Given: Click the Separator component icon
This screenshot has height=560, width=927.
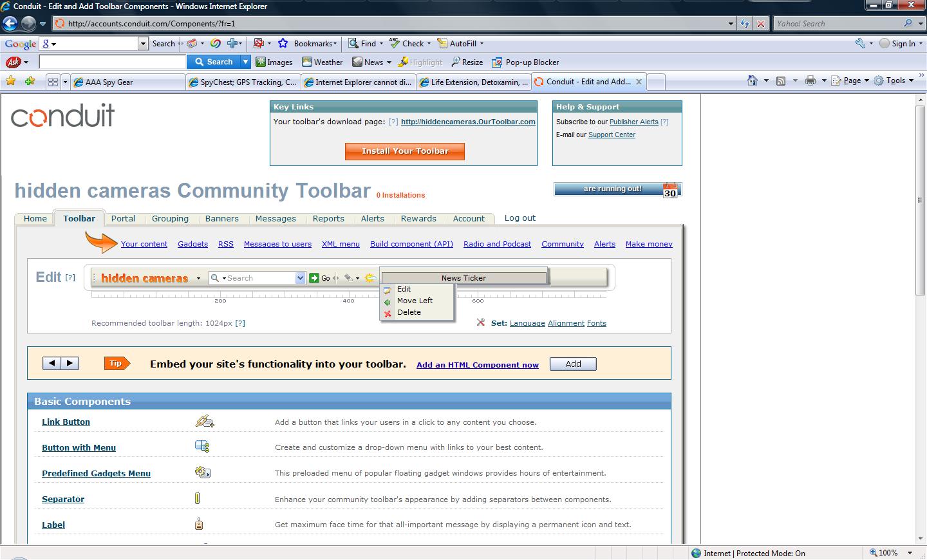Looking at the screenshot, I should (197, 498).
